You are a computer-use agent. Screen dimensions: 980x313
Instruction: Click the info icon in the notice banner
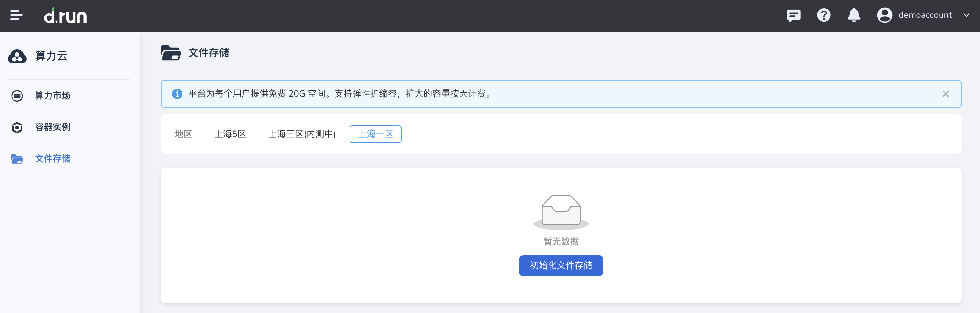pyautogui.click(x=177, y=94)
